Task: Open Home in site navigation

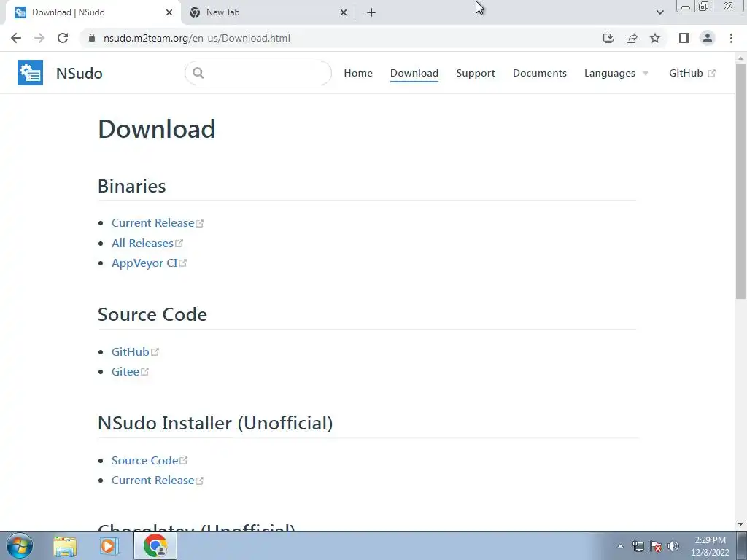Action: click(x=358, y=73)
